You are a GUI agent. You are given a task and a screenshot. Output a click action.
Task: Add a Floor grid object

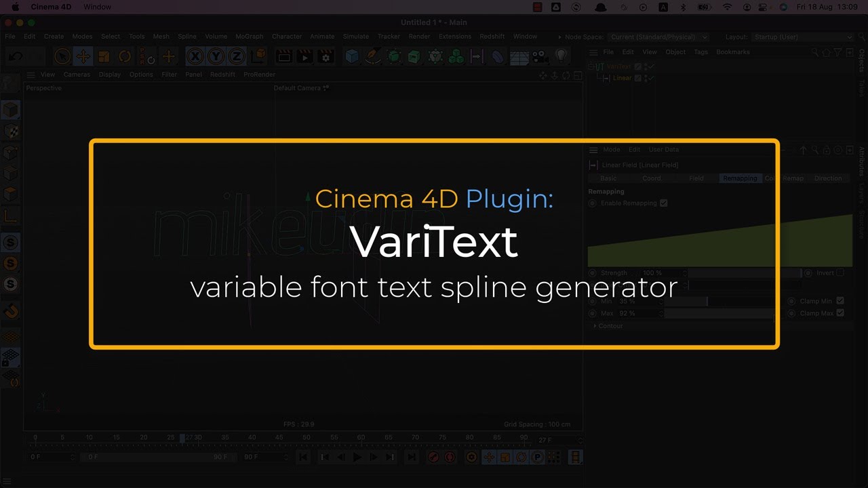click(x=519, y=57)
